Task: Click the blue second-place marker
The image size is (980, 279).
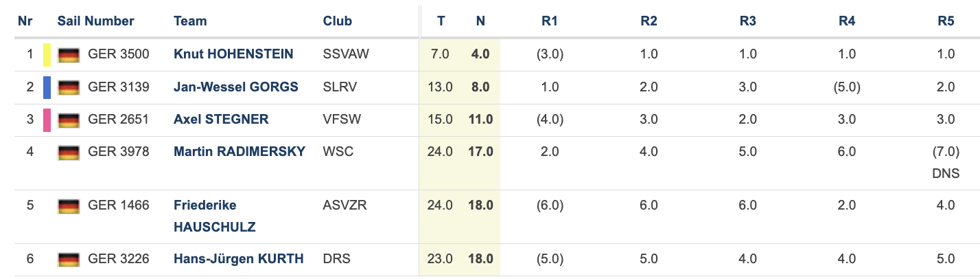Action: pyautogui.click(x=47, y=87)
